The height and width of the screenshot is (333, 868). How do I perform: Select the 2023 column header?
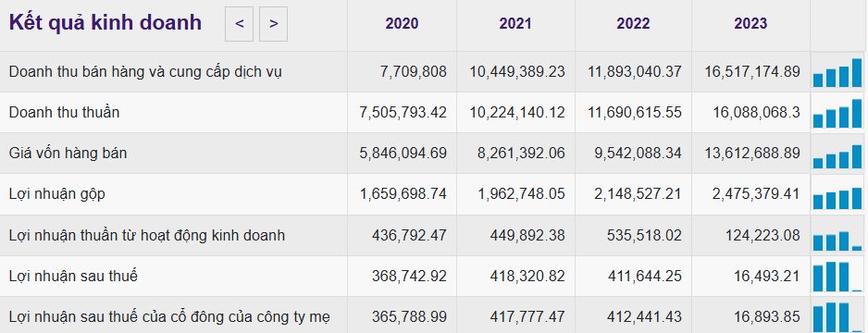[750, 23]
